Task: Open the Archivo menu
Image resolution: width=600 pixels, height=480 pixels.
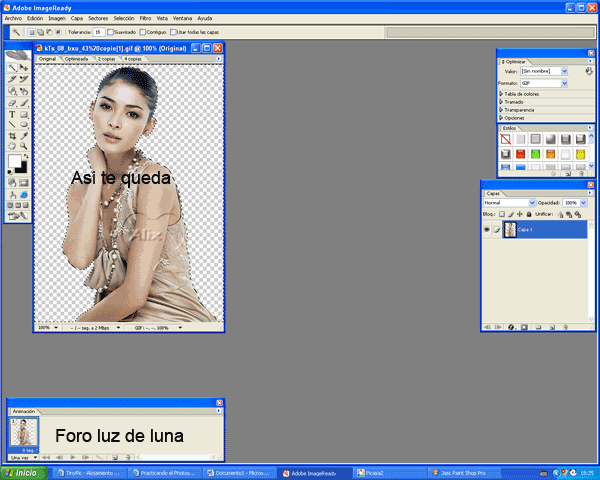Action: tap(13, 18)
